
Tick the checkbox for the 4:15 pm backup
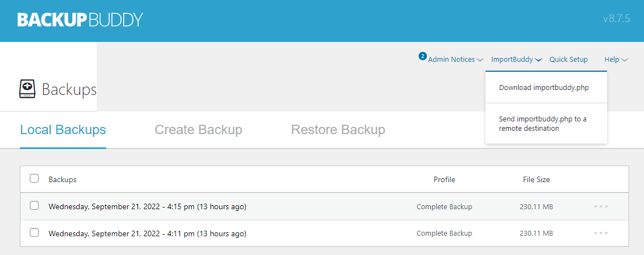(34, 206)
